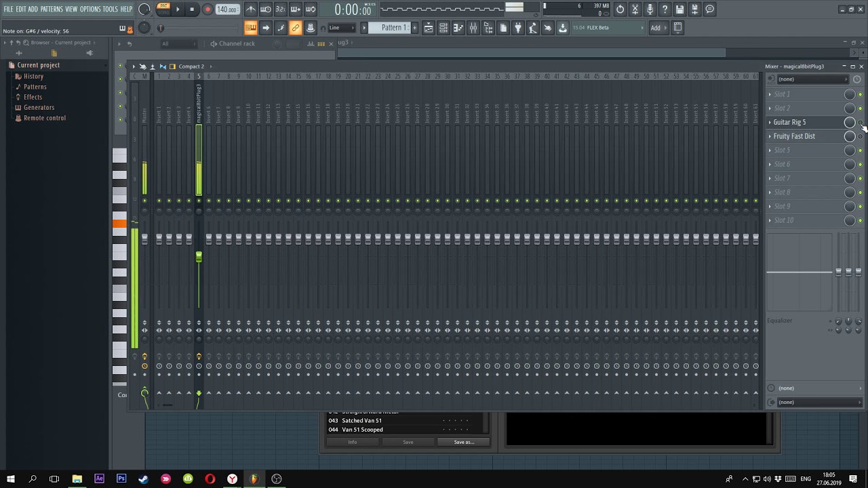Select Patterns in the browser tree
The height and width of the screenshot is (488, 868).
35,87
